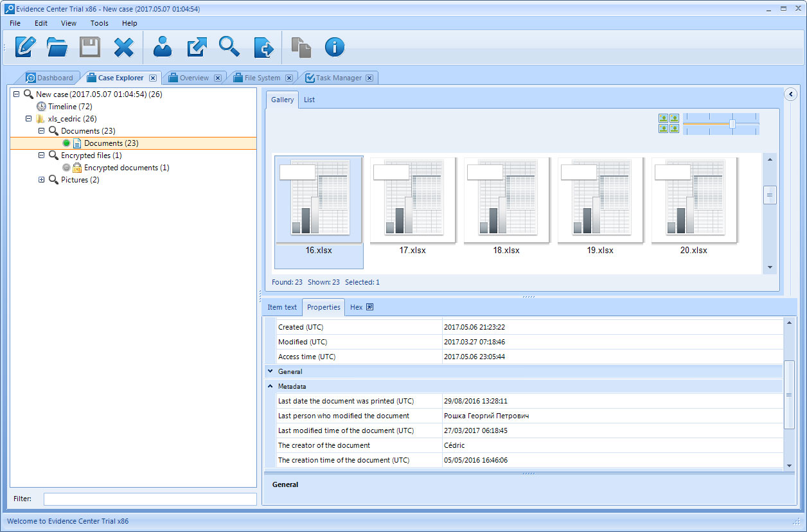Close the File System tab
The width and height of the screenshot is (807, 532).
tap(289, 78)
